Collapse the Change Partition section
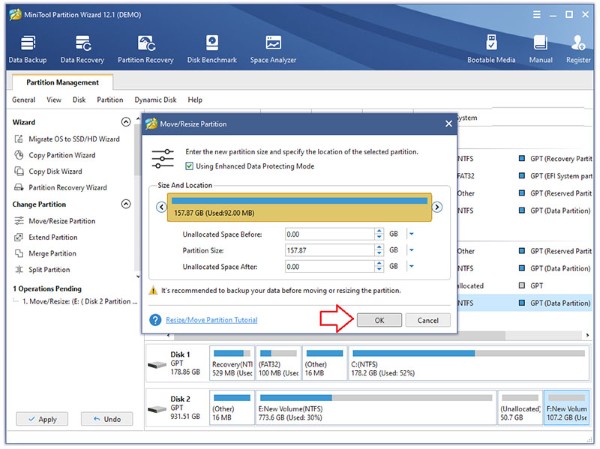Viewport: 600px width, 449px height. (125, 204)
